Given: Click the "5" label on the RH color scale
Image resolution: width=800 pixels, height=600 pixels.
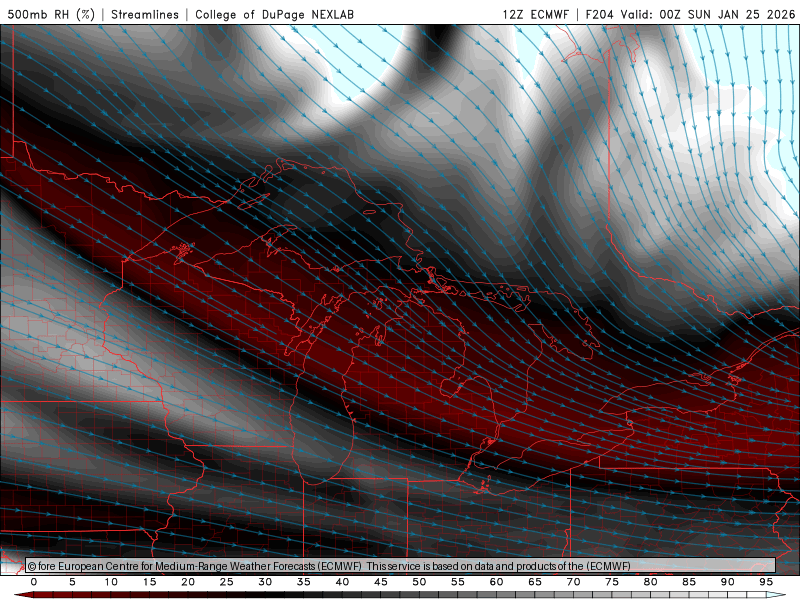Looking at the screenshot, I should pos(72,582).
